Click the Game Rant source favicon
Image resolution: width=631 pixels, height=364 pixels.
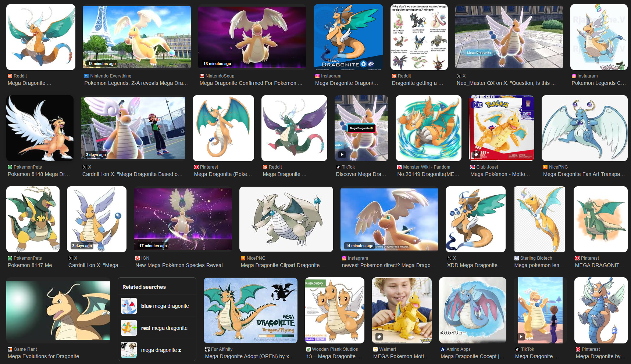click(10, 349)
